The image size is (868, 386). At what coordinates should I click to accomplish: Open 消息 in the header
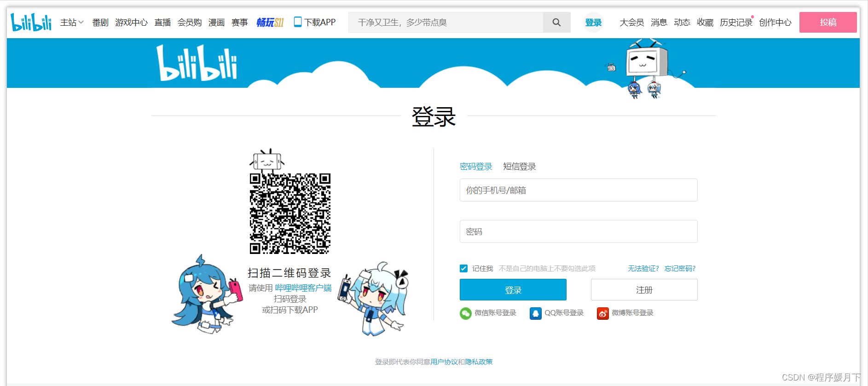659,22
